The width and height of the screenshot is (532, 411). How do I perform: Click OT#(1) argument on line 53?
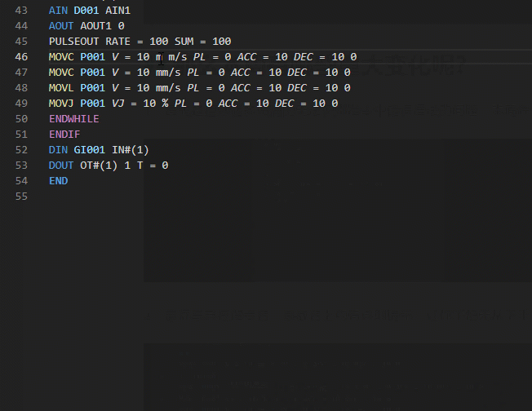tap(99, 166)
